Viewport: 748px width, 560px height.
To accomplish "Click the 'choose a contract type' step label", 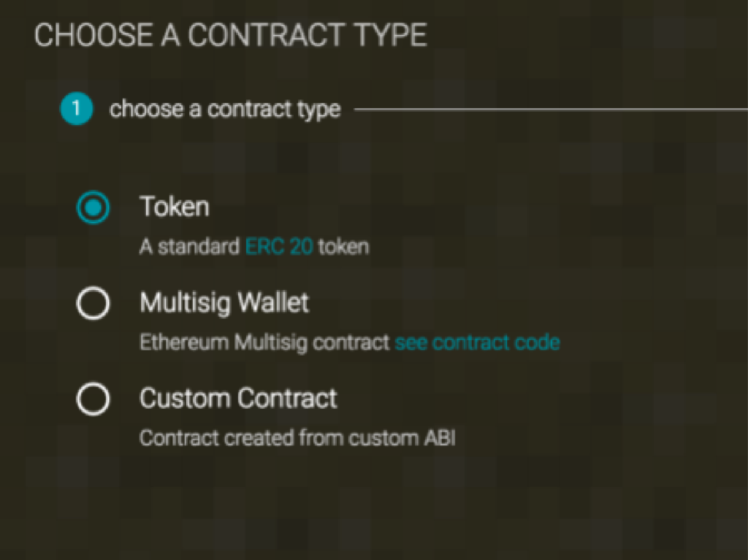I will pyautogui.click(x=224, y=110).
